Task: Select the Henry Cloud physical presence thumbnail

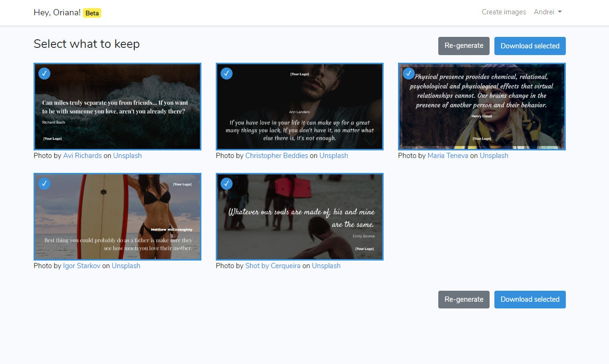Action: pyautogui.click(x=482, y=106)
